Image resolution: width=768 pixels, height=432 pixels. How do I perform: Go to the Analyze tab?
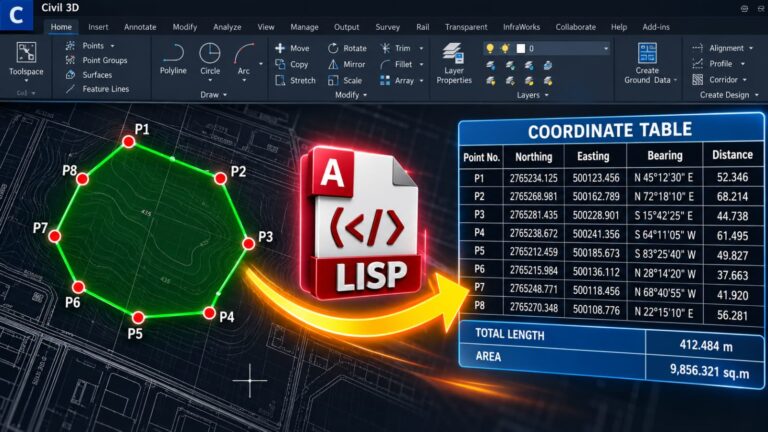point(227,27)
